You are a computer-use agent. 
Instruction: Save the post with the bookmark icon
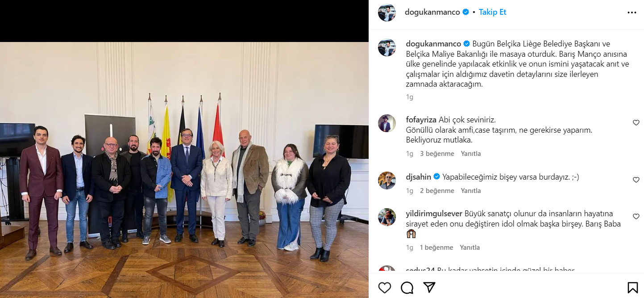coord(632,287)
